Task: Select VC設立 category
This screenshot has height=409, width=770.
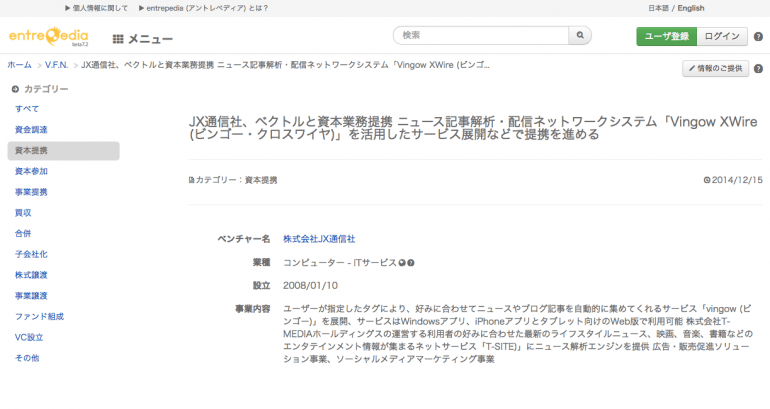Action: pyautogui.click(x=29, y=337)
